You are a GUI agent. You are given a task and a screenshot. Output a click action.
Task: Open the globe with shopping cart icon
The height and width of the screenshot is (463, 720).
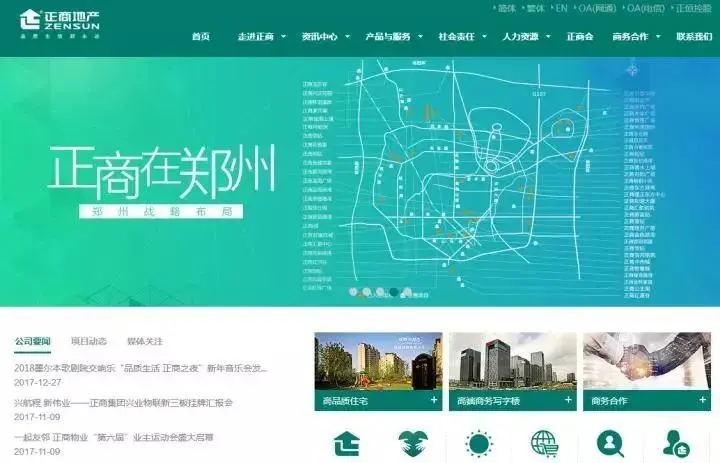click(545, 444)
